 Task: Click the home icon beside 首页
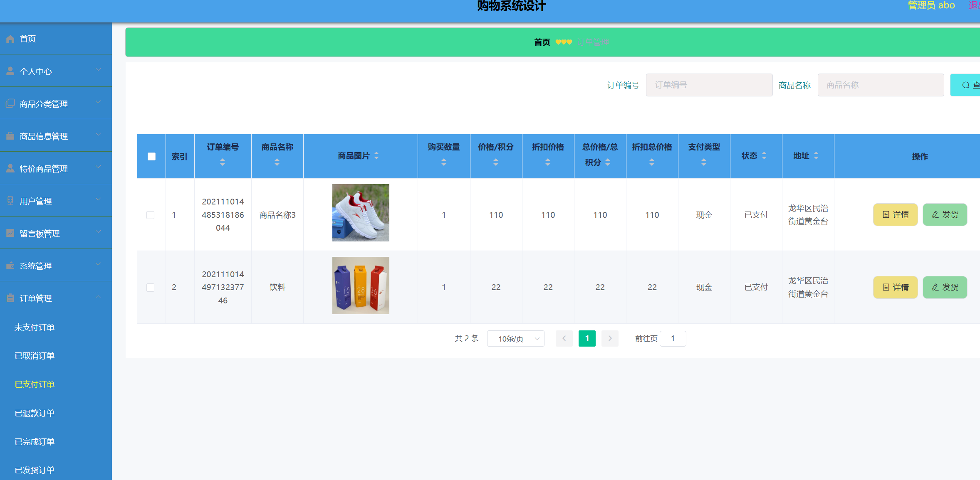(10, 39)
